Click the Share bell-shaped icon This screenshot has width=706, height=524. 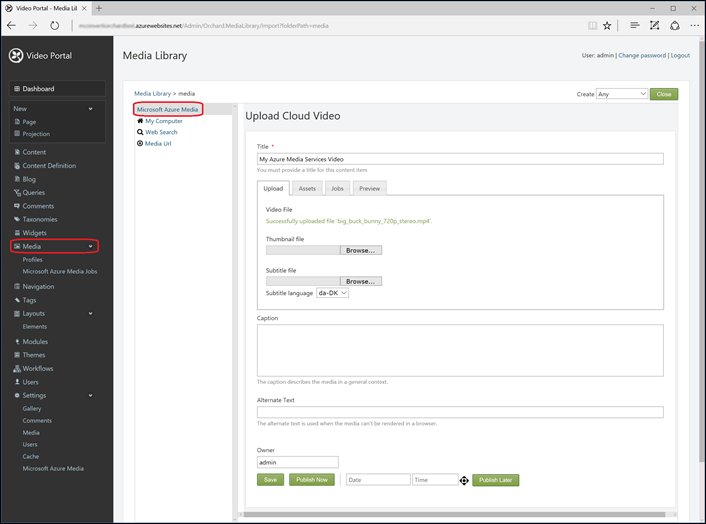click(674, 26)
